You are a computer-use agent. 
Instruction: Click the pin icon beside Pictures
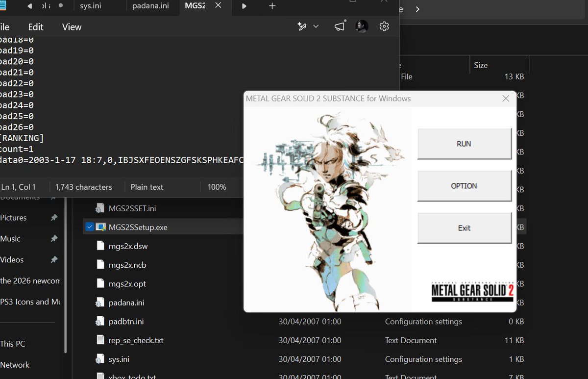(x=54, y=218)
